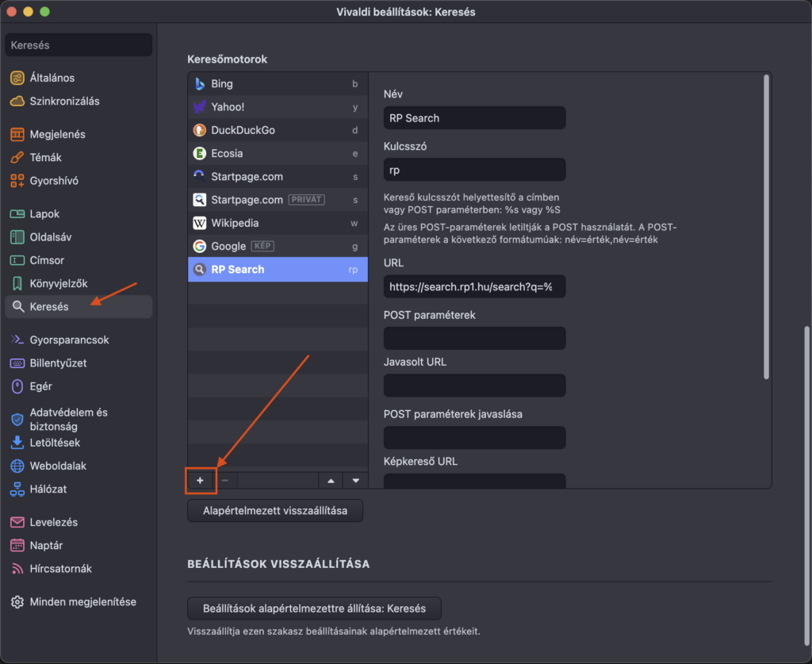Go to the Keresés settings section
The image size is (812, 664).
(79, 307)
